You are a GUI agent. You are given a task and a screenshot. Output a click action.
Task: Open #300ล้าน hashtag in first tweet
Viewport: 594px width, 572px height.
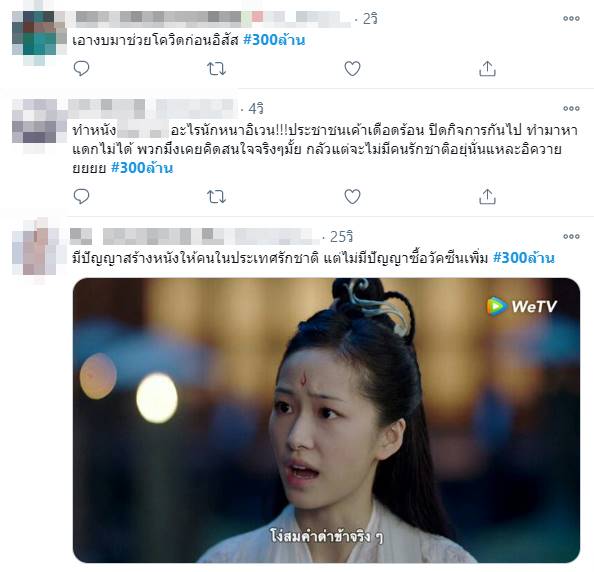tap(274, 39)
